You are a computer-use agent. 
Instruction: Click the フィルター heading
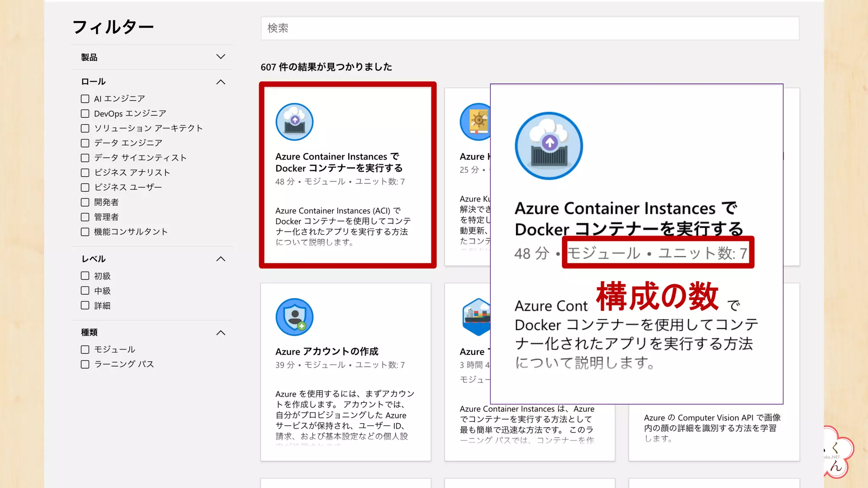click(x=113, y=27)
